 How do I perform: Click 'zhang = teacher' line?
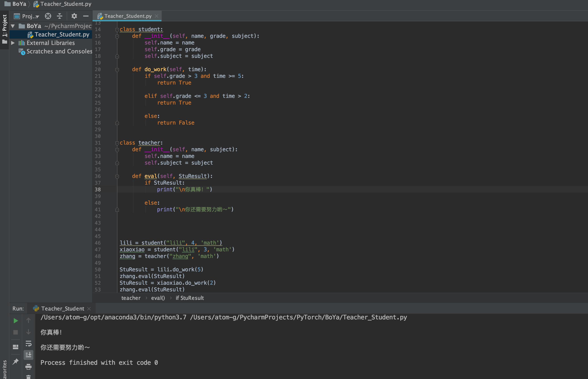point(169,256)
